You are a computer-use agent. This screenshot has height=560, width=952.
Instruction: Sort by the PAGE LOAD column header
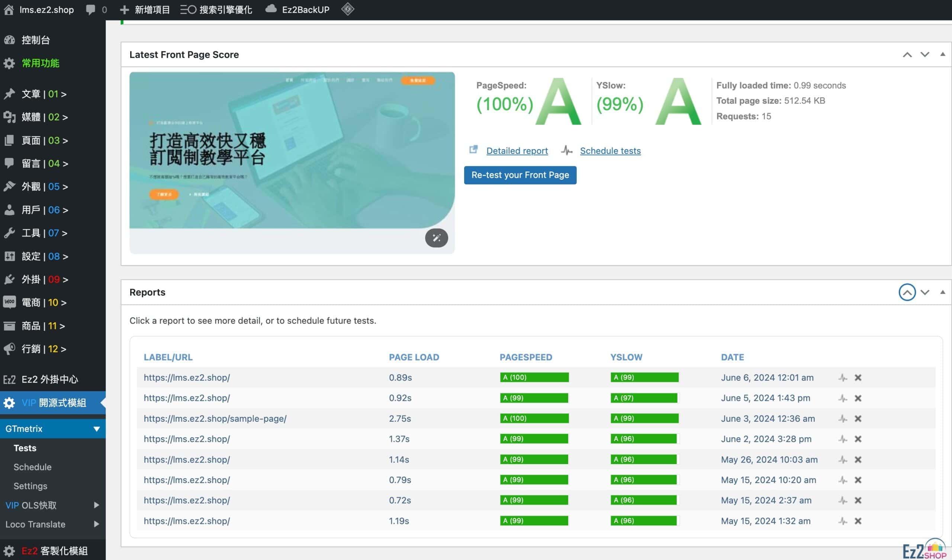[x=414, y=357]
